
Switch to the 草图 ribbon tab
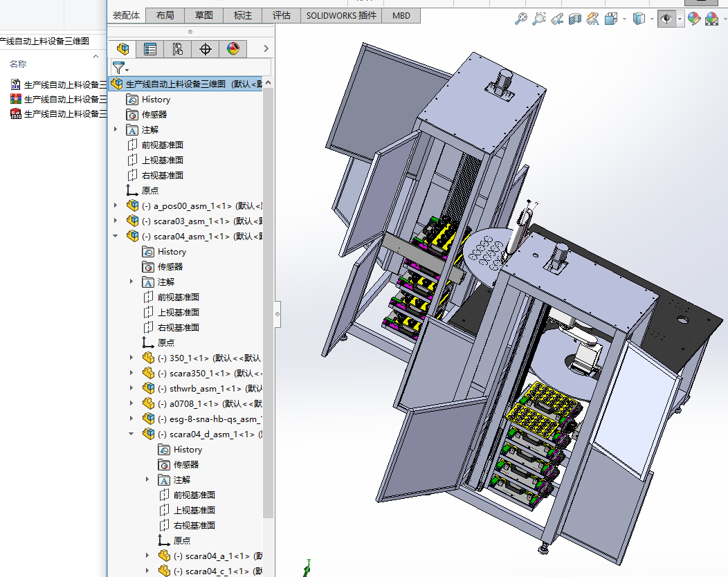(203, 15)
